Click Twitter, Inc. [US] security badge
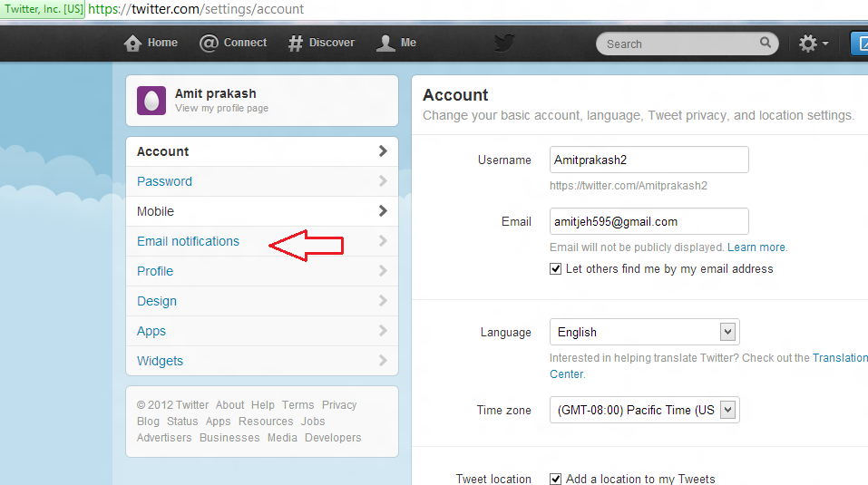 point(43,9)
